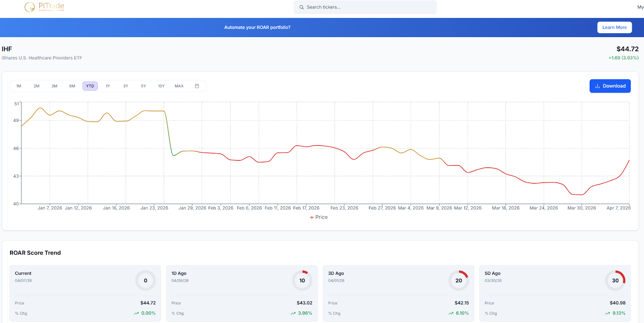This screenshot has height=323, width=644.
Task: Focus the Search tickers input field
Action: (368, 7)
